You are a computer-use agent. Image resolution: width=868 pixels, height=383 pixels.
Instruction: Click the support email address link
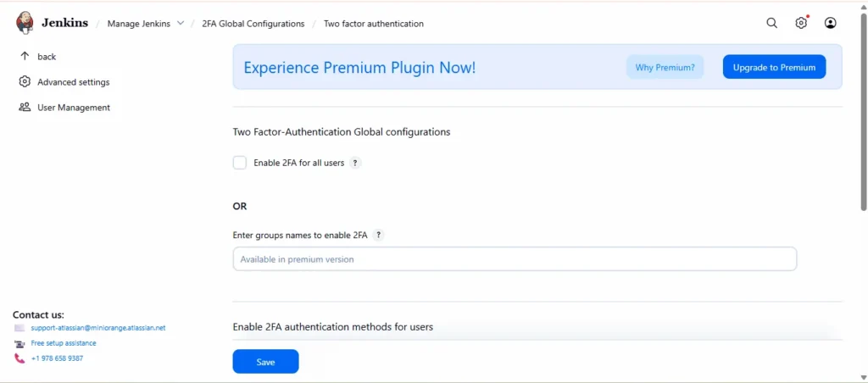pyautogui.click(x=97, y=328)
